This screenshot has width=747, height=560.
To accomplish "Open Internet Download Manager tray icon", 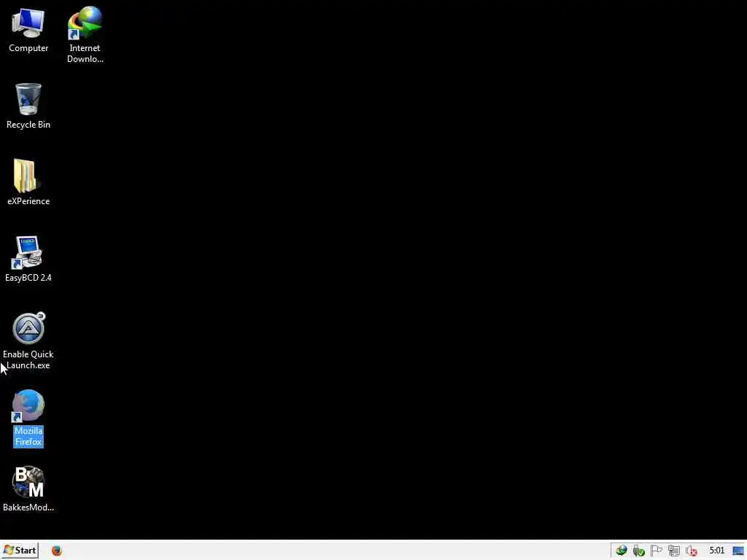I will click(621, 551).
